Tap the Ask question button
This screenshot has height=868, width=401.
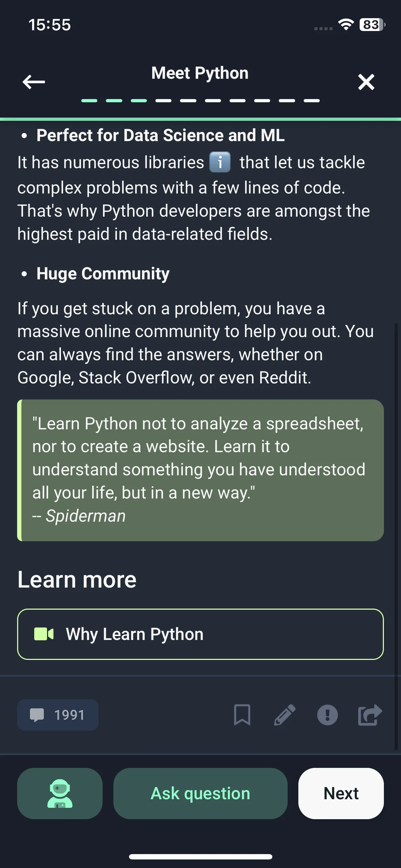click(x=200, y=793)
